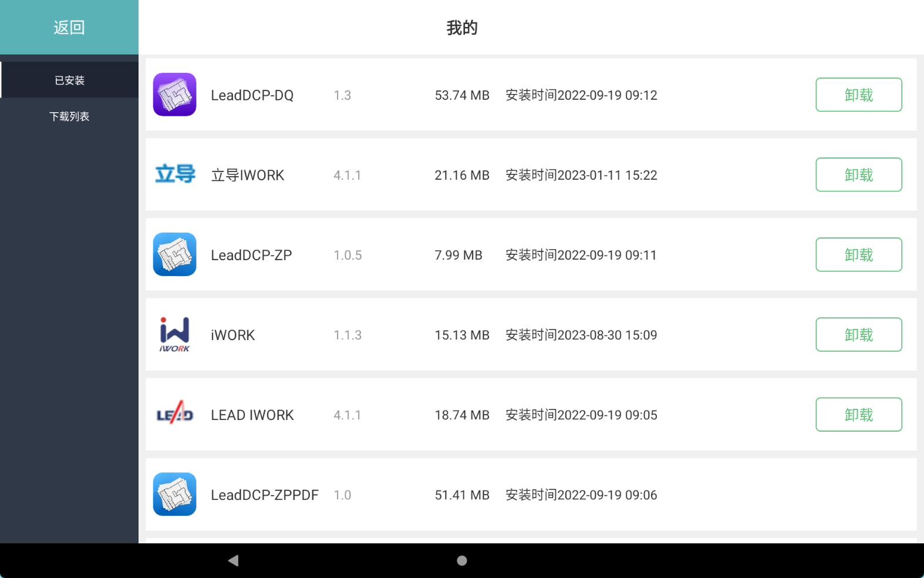Click the LeadDCP-ZPPDF app name
Viewport: 924px width, 578px height.
pyautogui.click(x=265, y=495)
